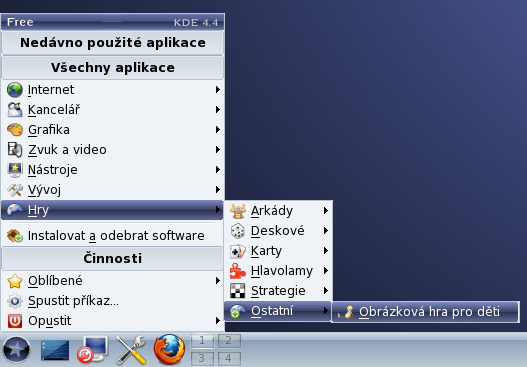Switch to virtual desktop 3
Viewport: 527px width, 367px height.
[202, 358]
